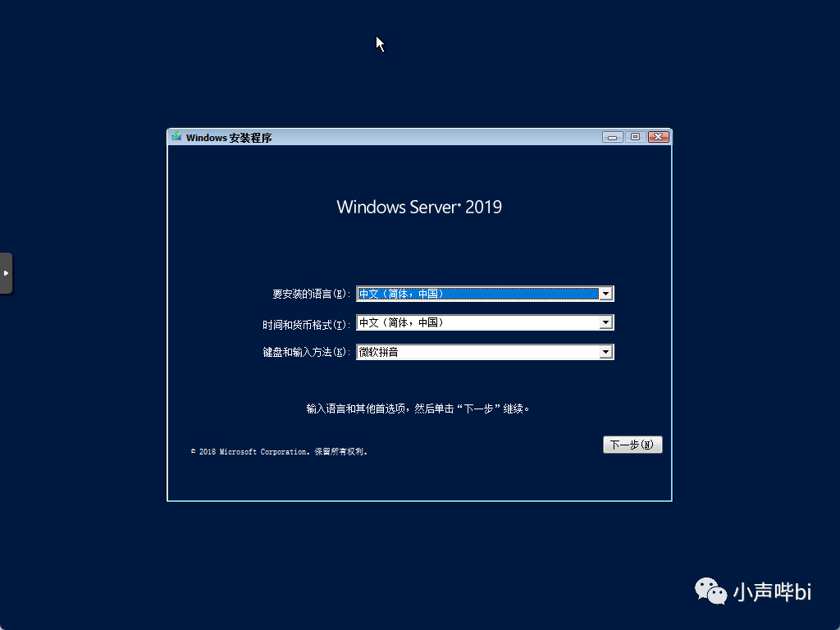Minimize the Windows 安装程序 window
Viewport: 840px width, 630px height.
pyautogui.click(x=612, y=137)
